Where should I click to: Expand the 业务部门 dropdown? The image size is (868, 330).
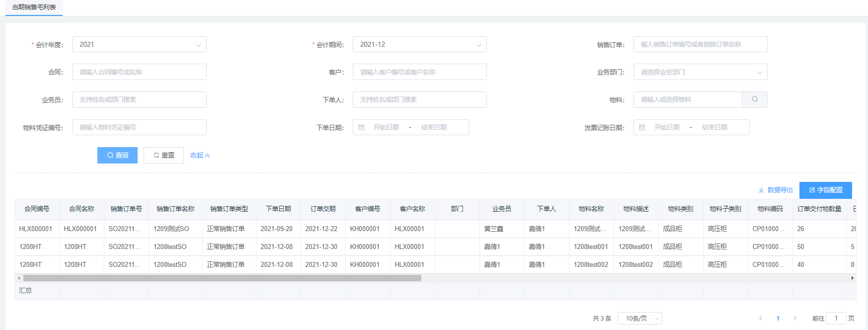[700, 72]
